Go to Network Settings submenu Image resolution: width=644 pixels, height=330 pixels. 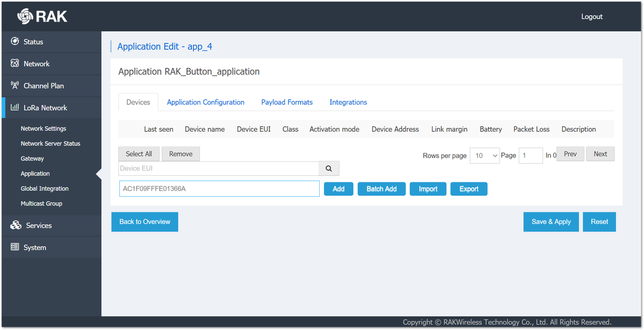click(43, 129)
